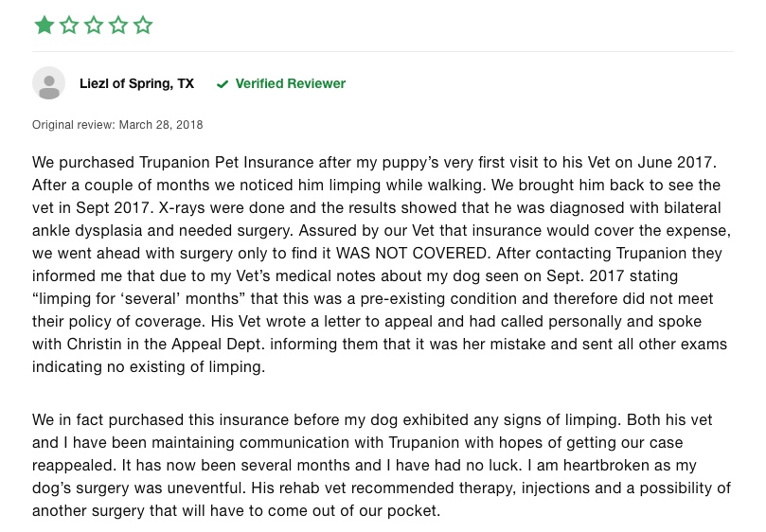Click the fifth empty rating star

click(x=143, y=25)
